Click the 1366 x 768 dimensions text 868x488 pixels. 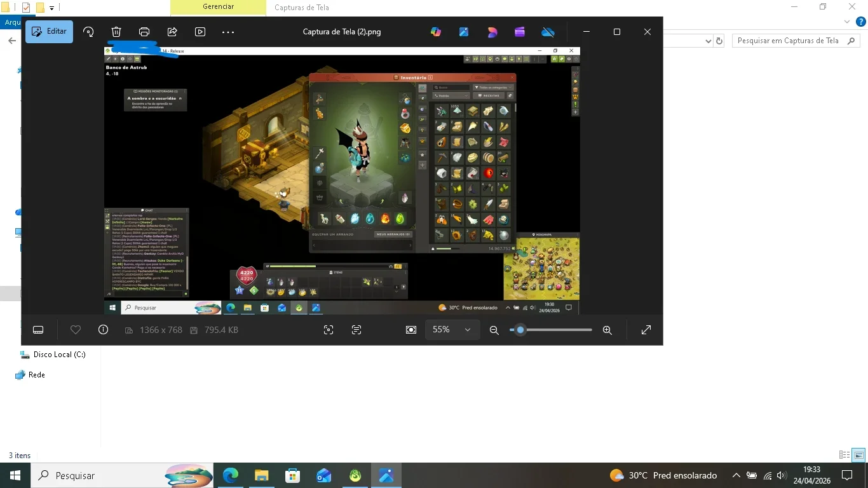pyautogui.click(x=161, y=330)
